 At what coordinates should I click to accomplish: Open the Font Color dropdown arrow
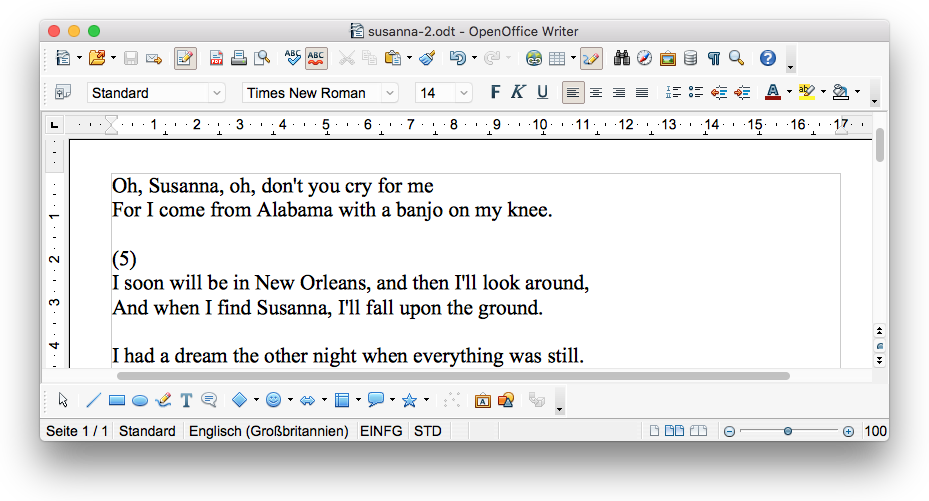[789, 92]
